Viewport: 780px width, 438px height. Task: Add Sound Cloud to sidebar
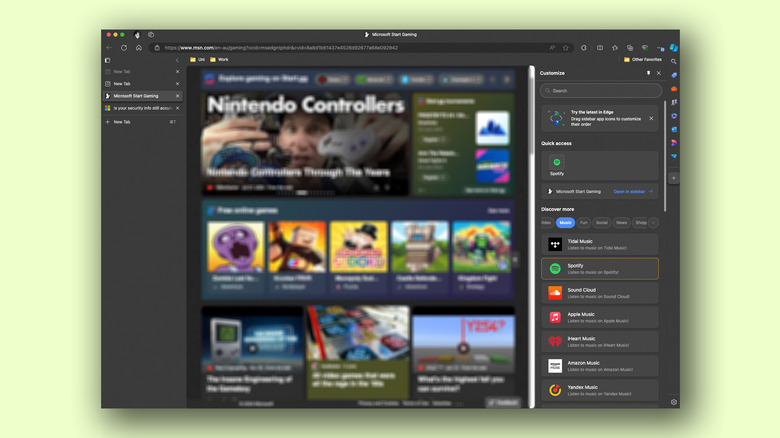600,293
